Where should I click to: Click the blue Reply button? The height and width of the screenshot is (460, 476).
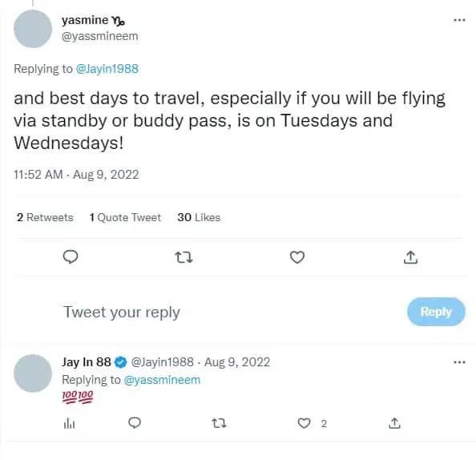436,312
